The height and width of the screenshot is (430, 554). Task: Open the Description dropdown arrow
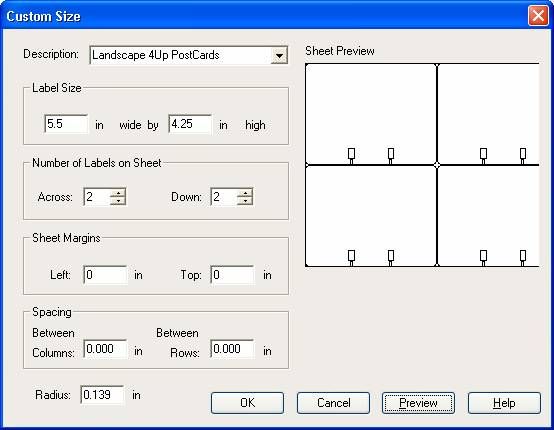coord(279,56)
